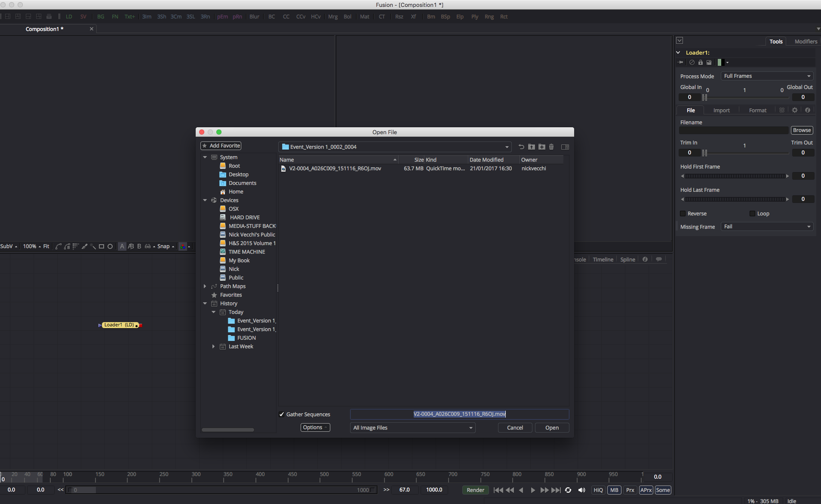Open folder path dropdown Event_Version 1_0002_0004
The height and width of the screenshot is (504, 821).
(395, 147)
